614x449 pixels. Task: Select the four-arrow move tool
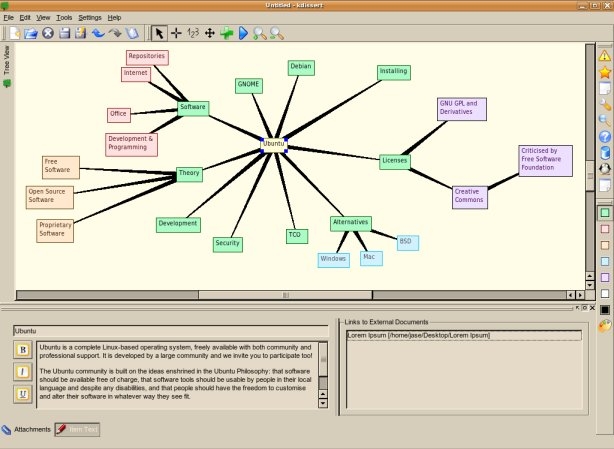point(210,33)
